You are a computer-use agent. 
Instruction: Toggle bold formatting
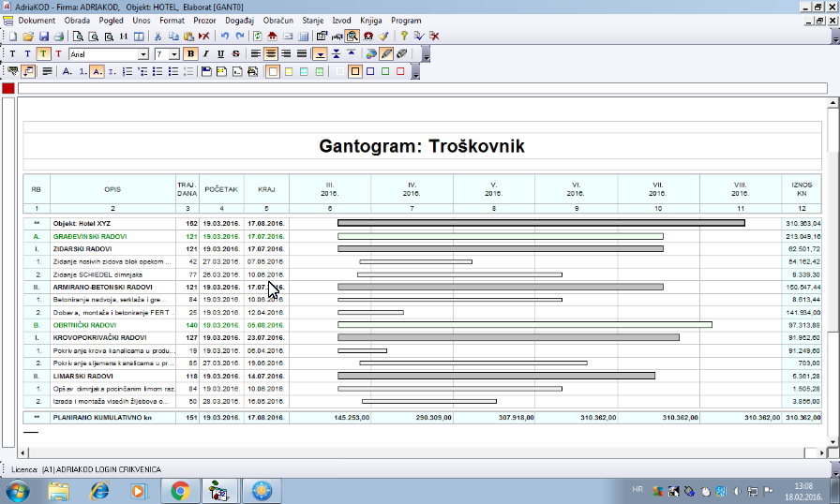[x=190, y=54]
